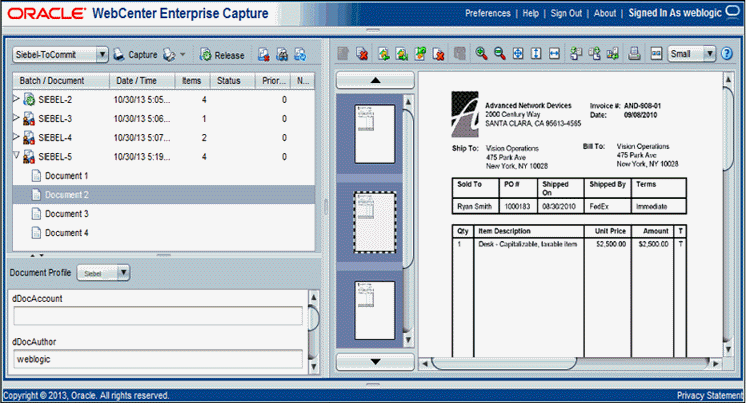Click the Zoom Out magnifier icon

[x=500, y=53]
